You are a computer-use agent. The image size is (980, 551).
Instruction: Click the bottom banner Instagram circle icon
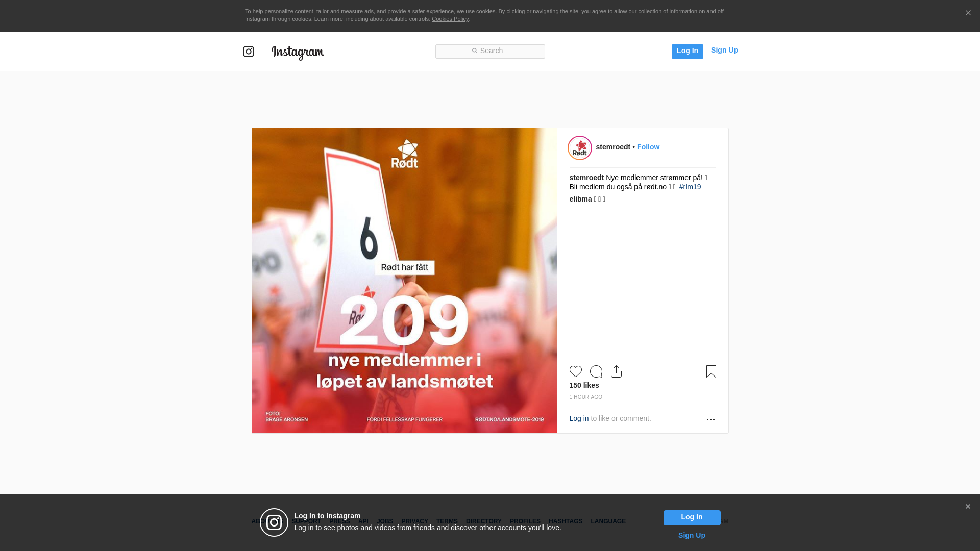tap(274, 522)
